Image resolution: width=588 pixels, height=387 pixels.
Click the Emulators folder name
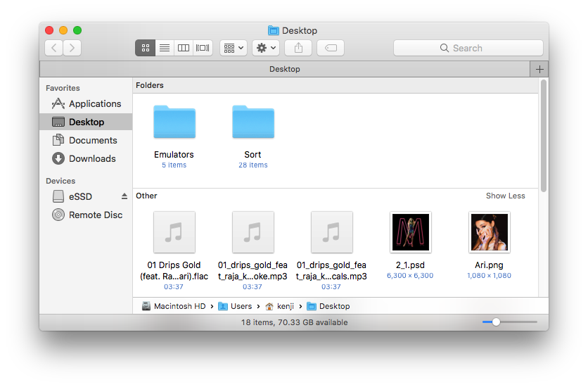[x=174, y=155]
